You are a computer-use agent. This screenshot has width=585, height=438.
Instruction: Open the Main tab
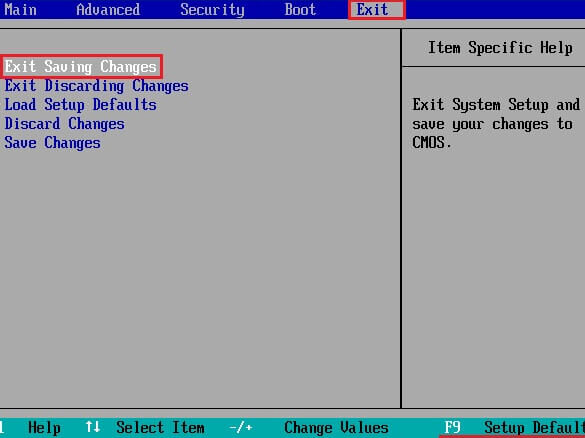[20, 9]
